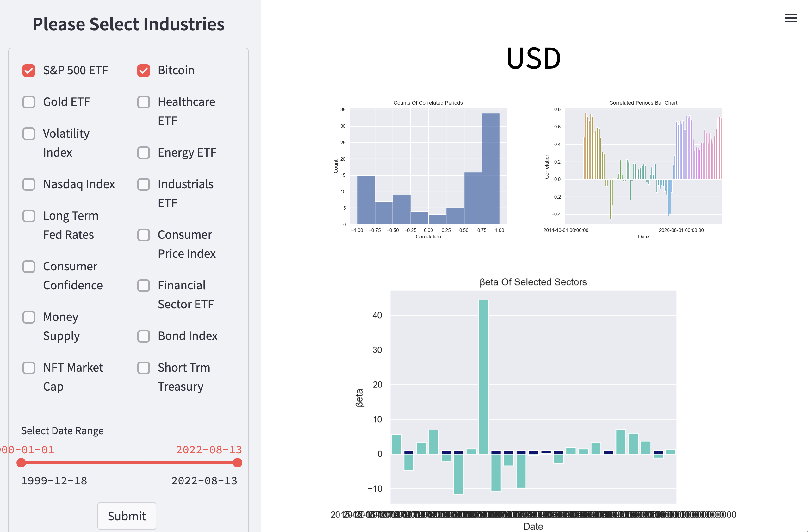
Task: Select the Volatility Index checkbox
Action: coord(29,134)
